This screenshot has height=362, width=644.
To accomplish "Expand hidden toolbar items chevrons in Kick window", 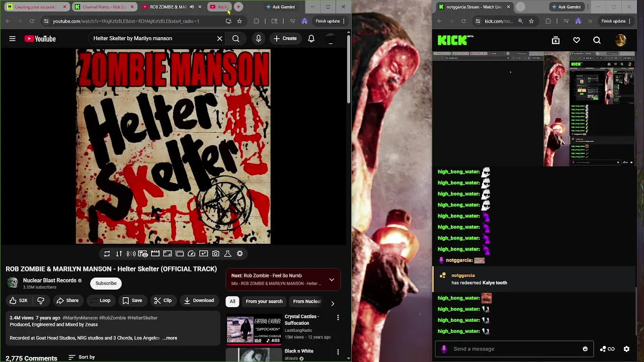I will (590, 21).
